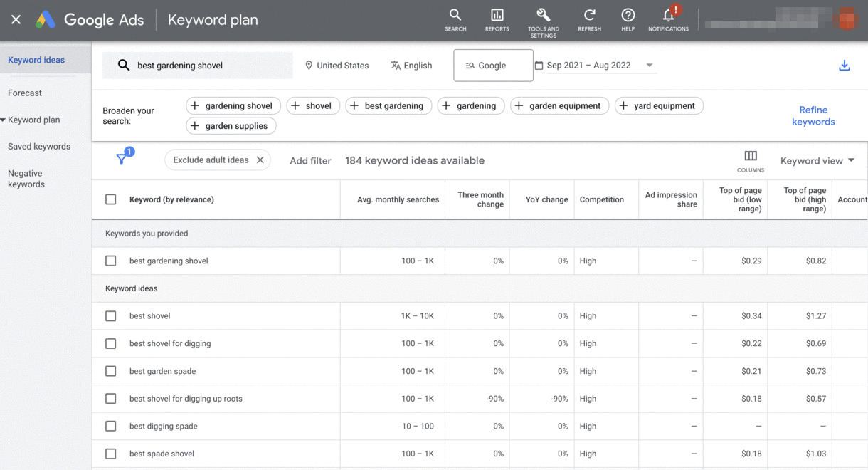Image resolution: width=868 pixels, height=470 pixels.
Task: Check the 'best garden spade' checkbox
Action: click(x=111, y=371)
